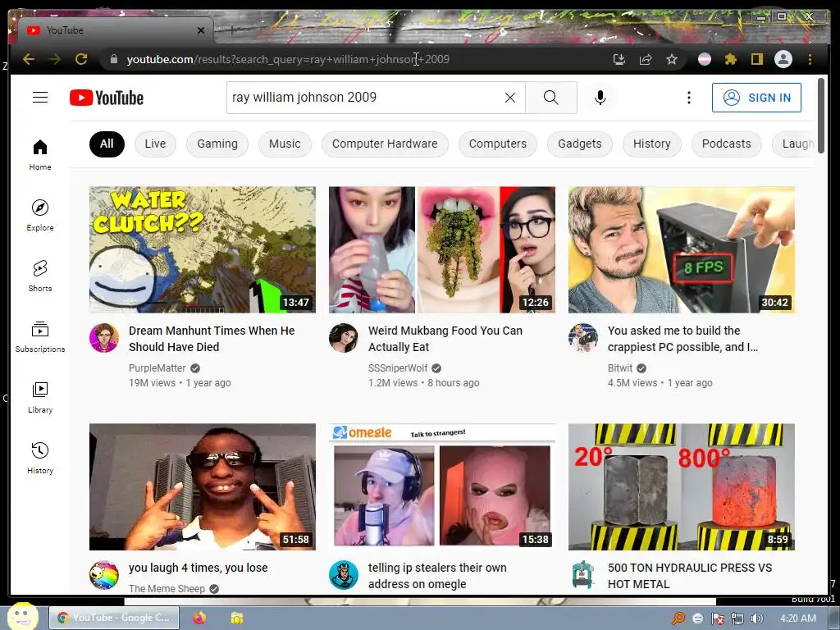Click the YouTube logo
Screen dimensions: 840x630
[107, 98]
